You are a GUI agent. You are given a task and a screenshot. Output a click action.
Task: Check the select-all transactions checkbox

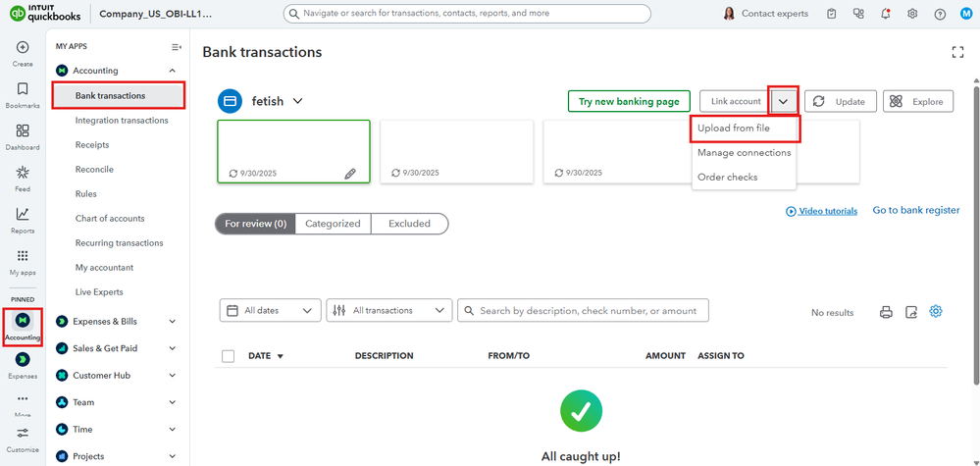point(229,356)
